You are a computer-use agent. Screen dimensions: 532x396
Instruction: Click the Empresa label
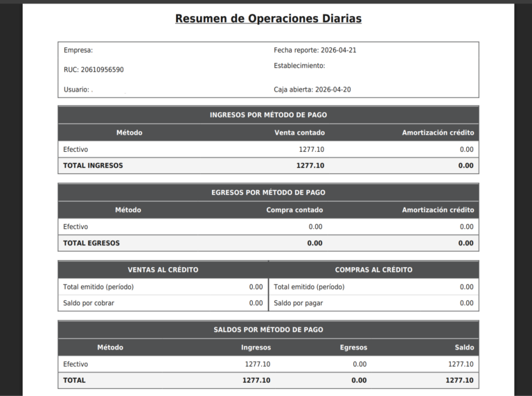(x=78, y=51)
